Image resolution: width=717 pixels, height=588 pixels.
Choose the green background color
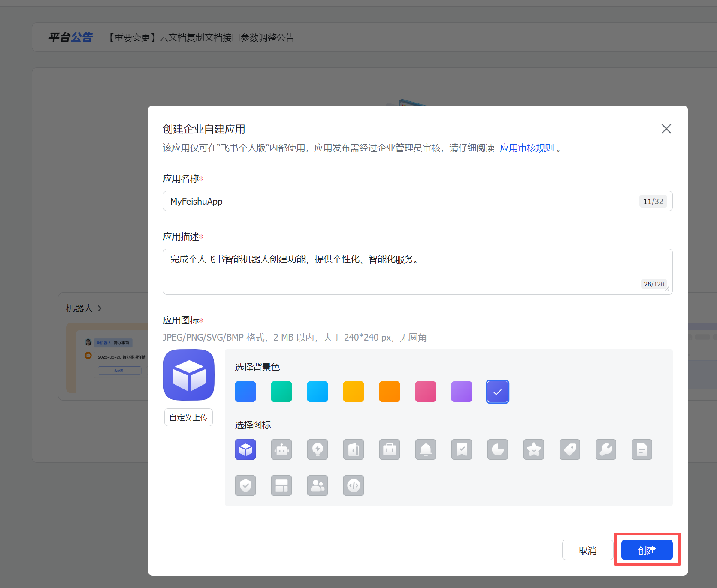pos(281,392)
